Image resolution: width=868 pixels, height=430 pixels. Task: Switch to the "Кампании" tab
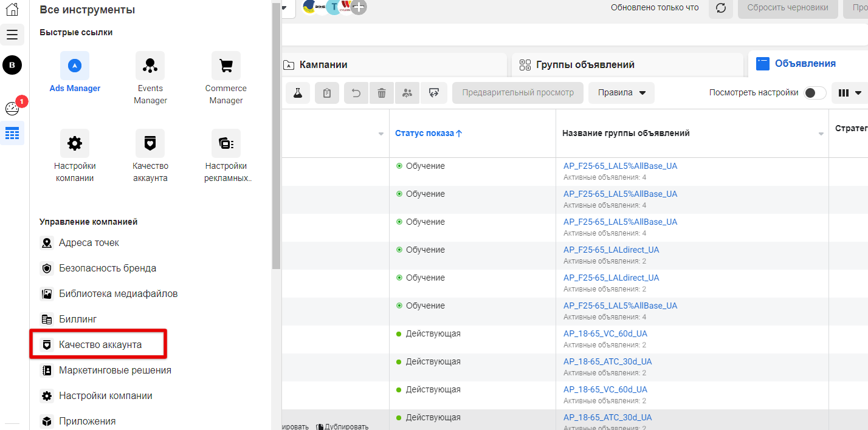324,64
